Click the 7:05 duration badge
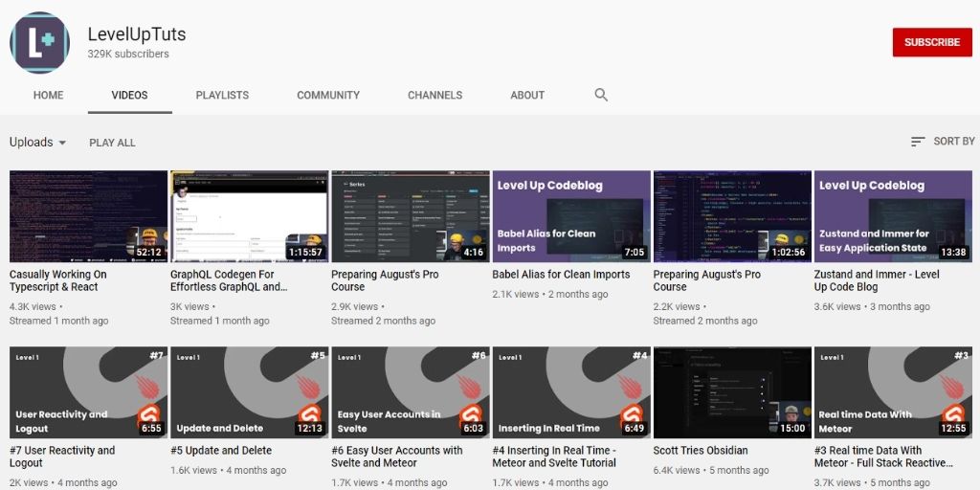The width and height of the screenshot is (980, 490). [x=634, y=253]
